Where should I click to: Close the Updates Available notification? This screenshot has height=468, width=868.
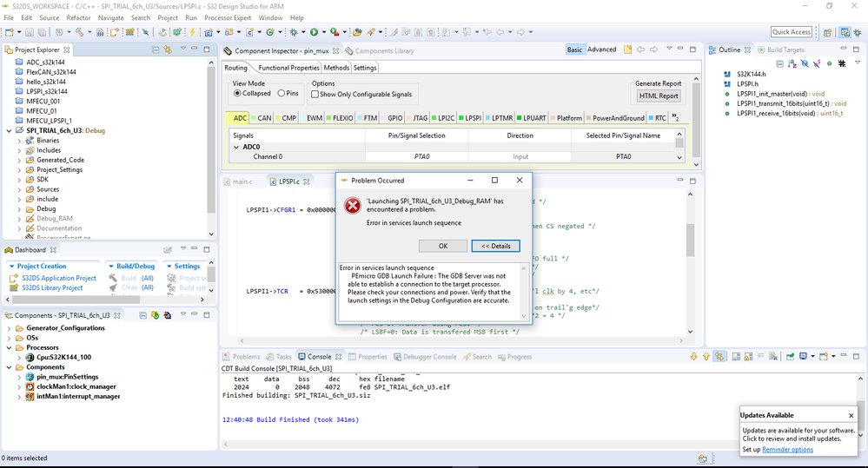851,415
